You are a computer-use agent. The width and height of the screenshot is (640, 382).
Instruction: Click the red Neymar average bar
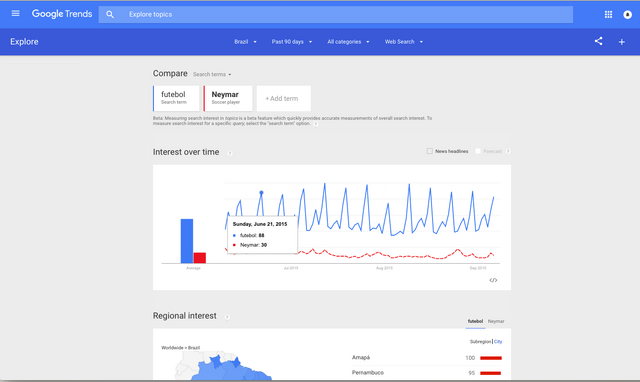[200, 258]
